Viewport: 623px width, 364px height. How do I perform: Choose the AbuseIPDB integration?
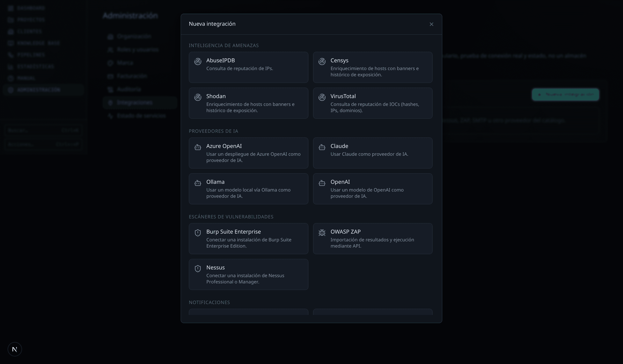point(248,67)
